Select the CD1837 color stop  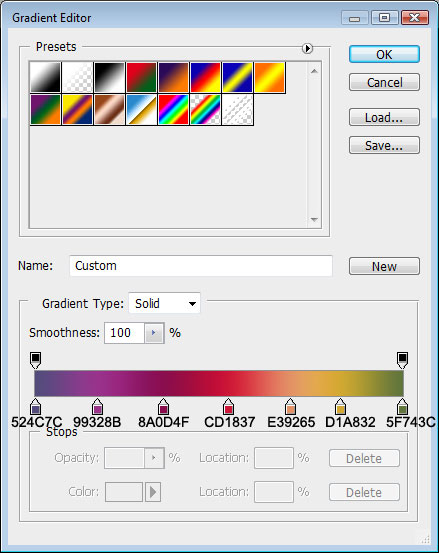[x=228, y=407]
